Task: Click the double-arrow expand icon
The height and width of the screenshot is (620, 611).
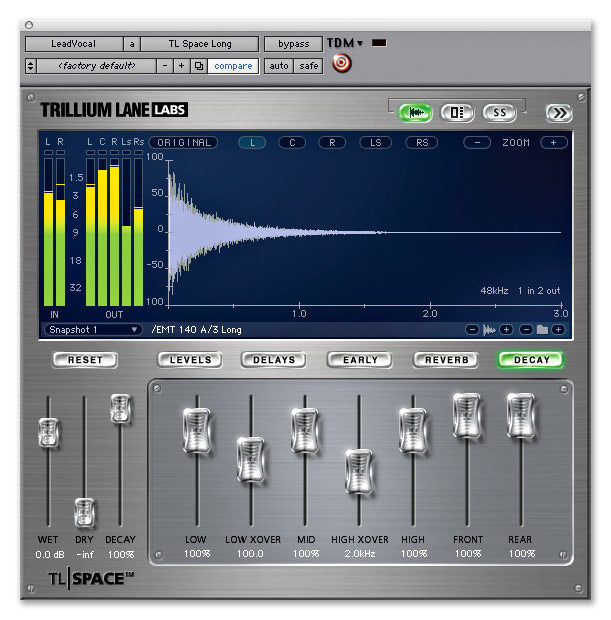Action: [x=557, y=112]
